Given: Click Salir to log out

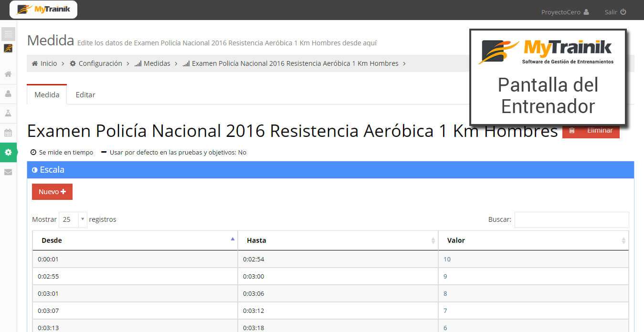Looking at the screenshot, I should click(615, 12).
